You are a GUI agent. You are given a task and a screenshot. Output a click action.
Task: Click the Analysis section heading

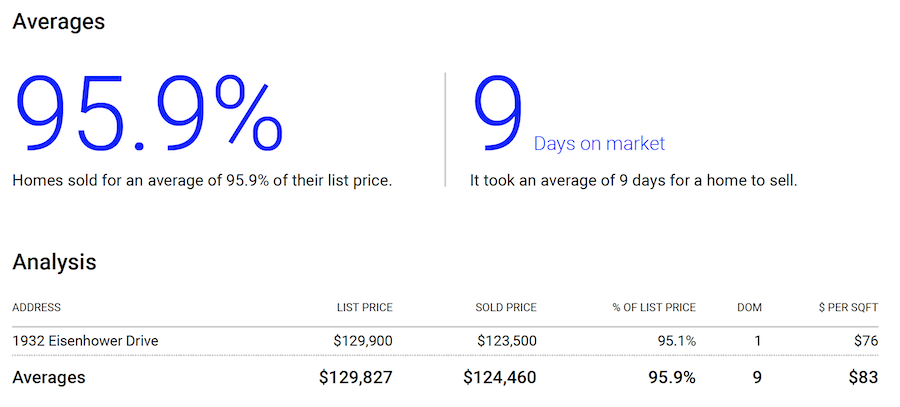[x=54, y=262]
